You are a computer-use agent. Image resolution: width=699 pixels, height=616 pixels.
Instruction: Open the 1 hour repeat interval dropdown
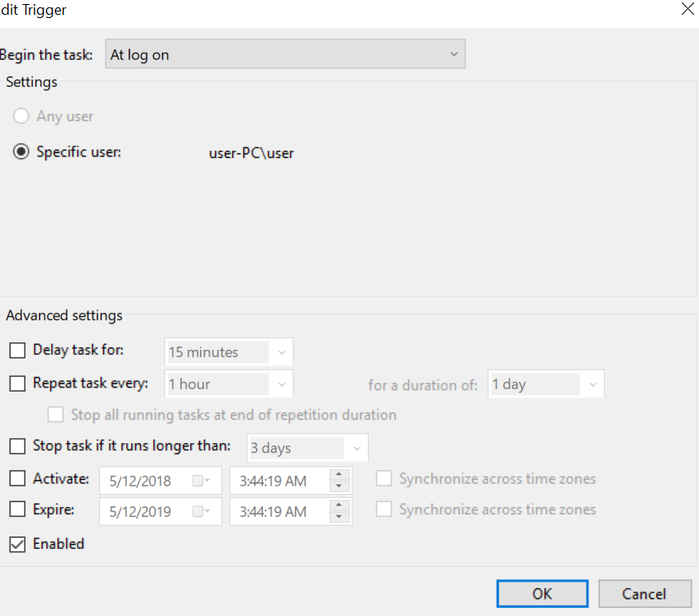[x=229, y=384]
